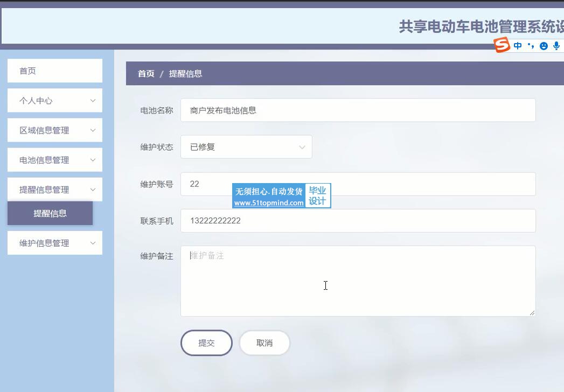The width and height of the screenshot is (564, 392).
Task: Toggle Sogou punctuation mode icon
Action: tap(531, 46)
